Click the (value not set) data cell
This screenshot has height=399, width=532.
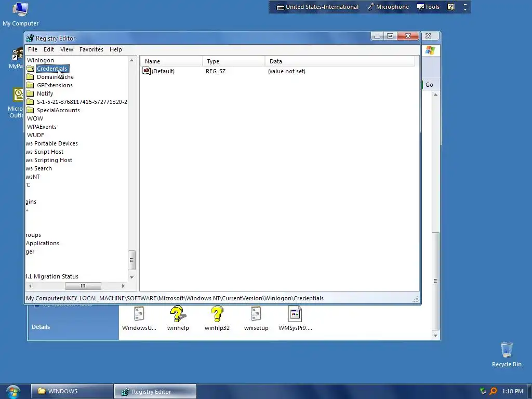[287, 71]
